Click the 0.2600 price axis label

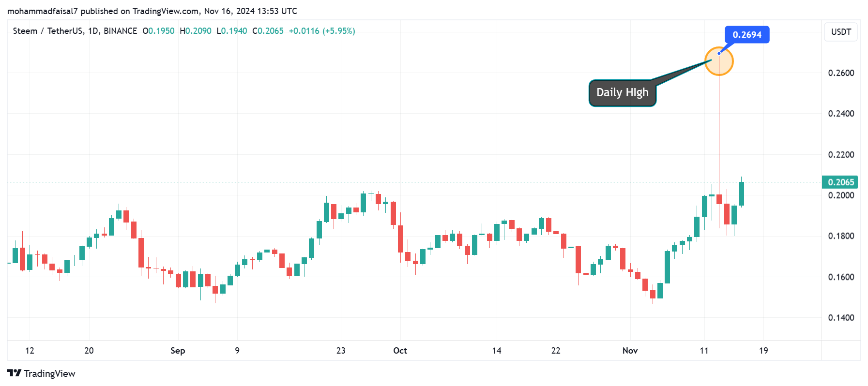click(841, 73)
